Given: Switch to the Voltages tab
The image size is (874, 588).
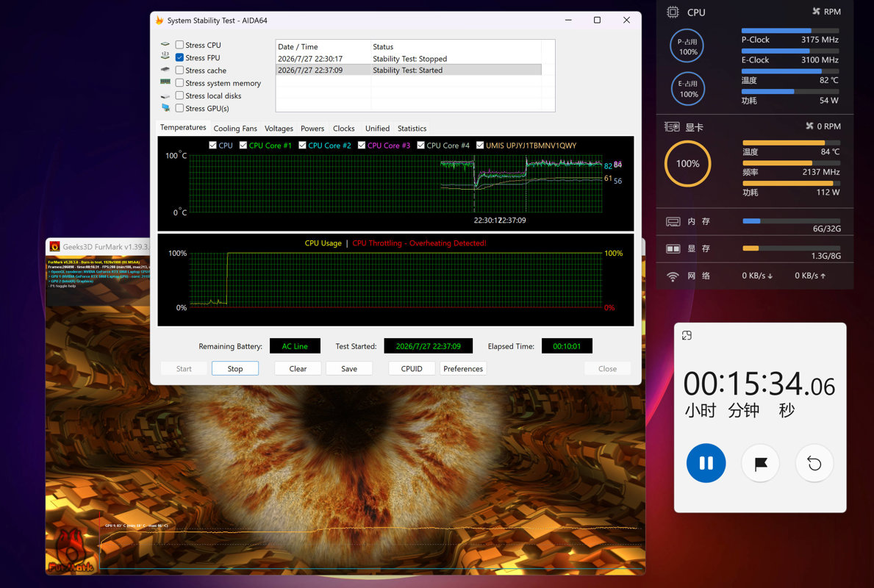Looking at the screenshot, I should coord(279,128).
